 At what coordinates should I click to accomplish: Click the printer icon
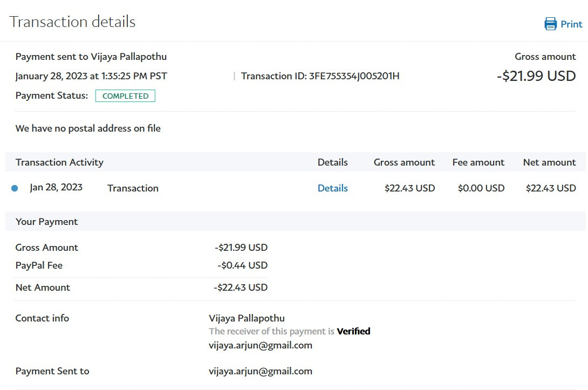[550, 24]
